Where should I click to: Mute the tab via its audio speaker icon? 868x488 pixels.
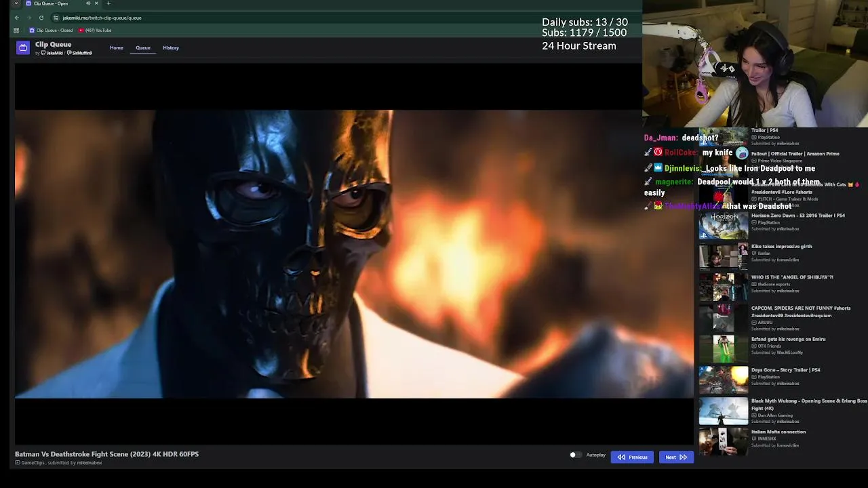click(88, 3)
